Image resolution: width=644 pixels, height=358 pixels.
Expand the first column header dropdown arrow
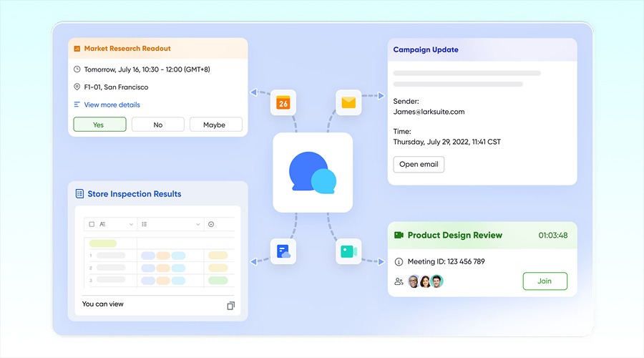[x=131, y=224]
